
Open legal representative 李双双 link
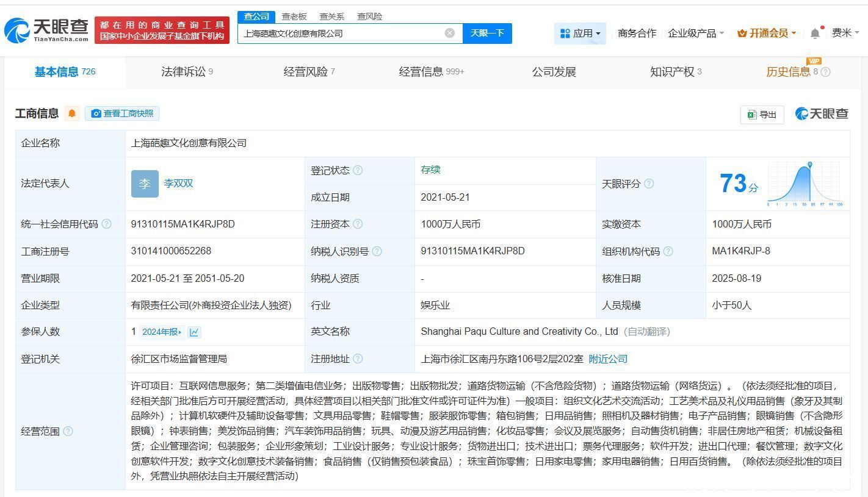178,183
